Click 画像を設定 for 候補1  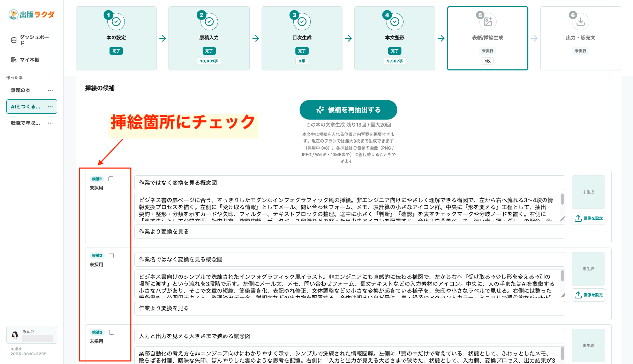click(588, 218)
